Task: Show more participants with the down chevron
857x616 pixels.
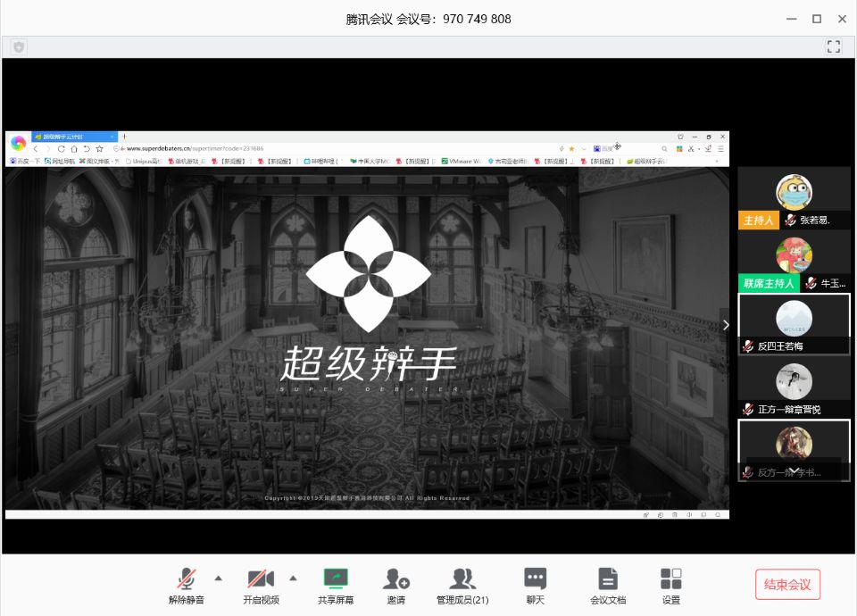Action: pyautogui.click(x=794, y=470)
